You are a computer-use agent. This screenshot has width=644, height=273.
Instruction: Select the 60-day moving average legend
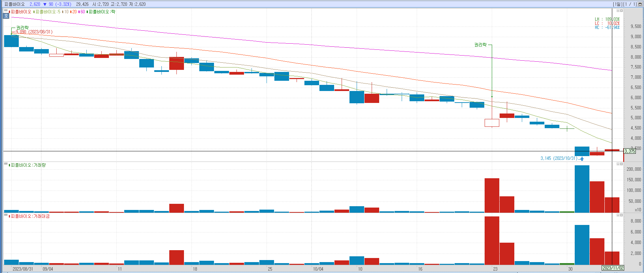point(82,12)
